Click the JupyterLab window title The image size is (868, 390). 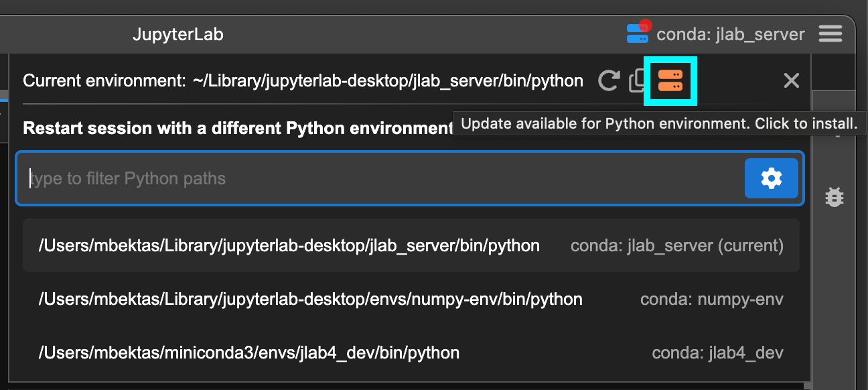pyautogui.click(x=178, y=34)
